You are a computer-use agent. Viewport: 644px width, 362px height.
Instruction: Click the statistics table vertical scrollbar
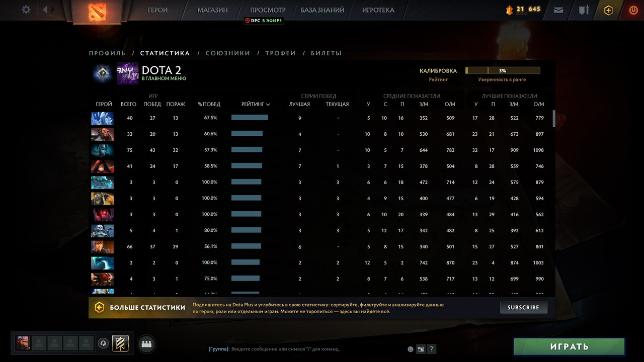pos(554,118)
